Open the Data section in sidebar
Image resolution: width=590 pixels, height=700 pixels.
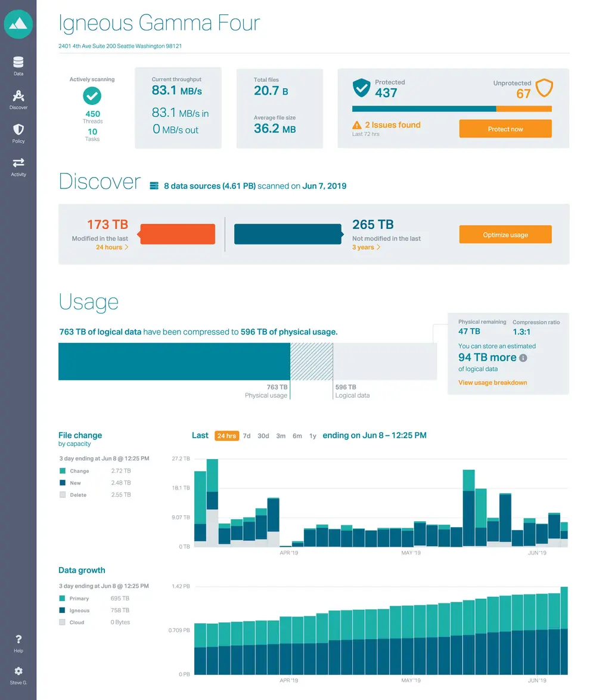click(18, 66)
